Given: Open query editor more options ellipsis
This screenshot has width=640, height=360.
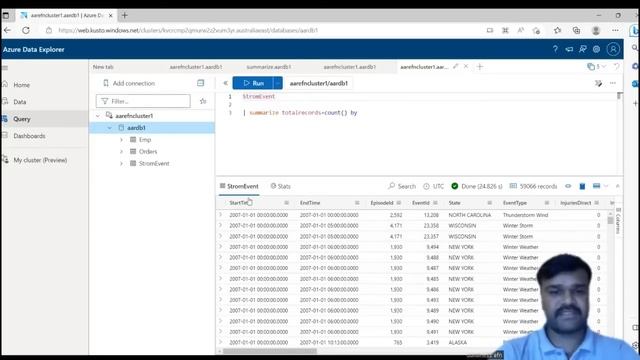Looking at the screenshot, I should 613,83.
